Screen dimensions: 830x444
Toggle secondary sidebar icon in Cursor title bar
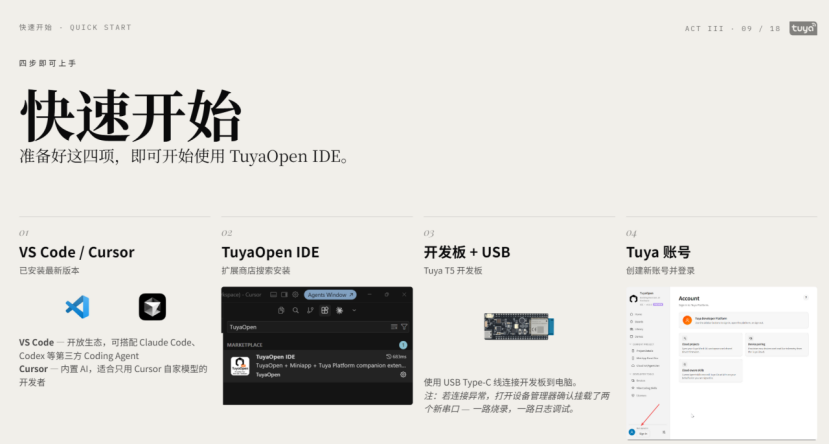(284, 295)
